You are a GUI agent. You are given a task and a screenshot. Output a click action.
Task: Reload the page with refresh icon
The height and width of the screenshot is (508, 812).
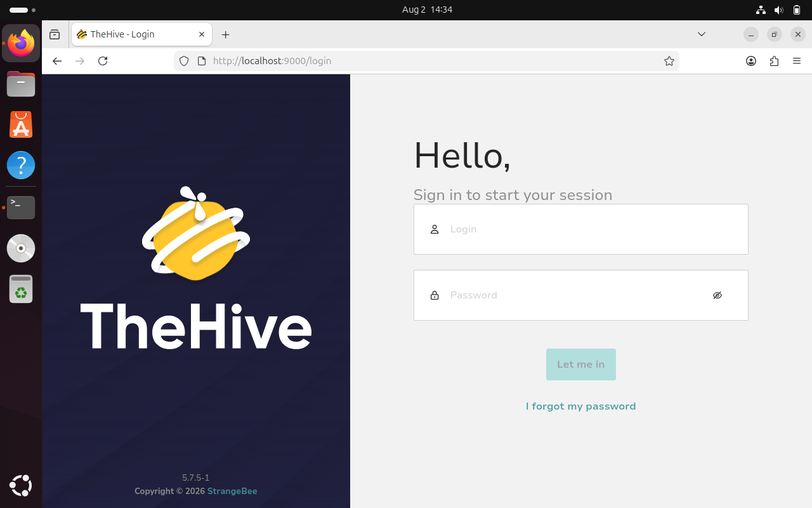[x=103, y=61]
